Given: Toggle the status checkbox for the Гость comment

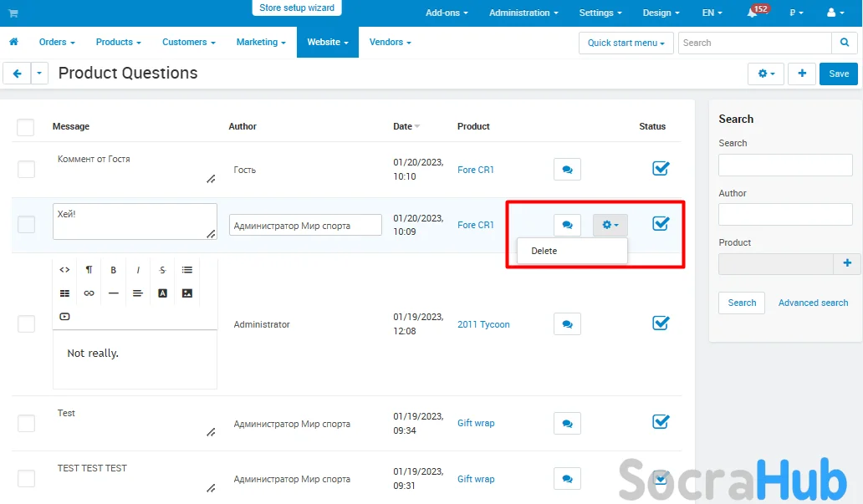Looking at the screenshot, I should click(x=661, y=169).
